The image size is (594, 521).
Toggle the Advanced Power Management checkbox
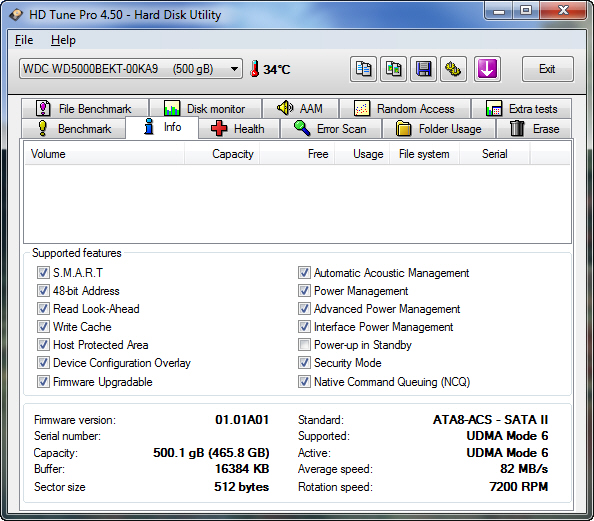click(x=304, y=308)
